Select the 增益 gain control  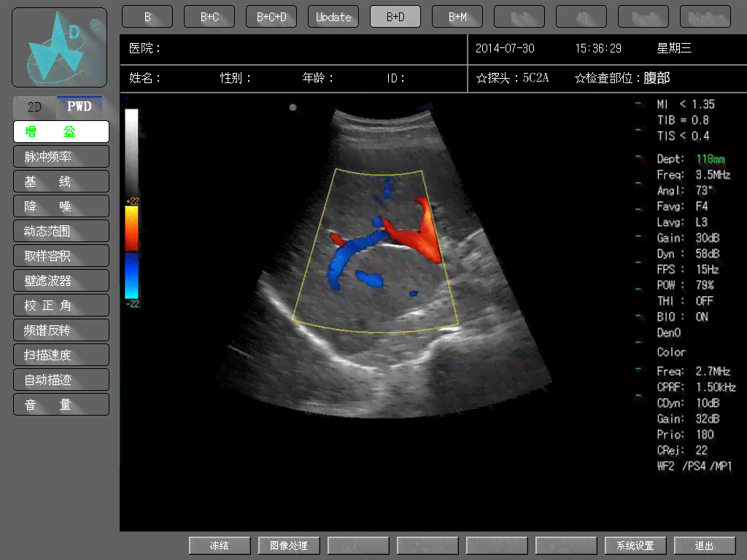[x=61, y=131]
